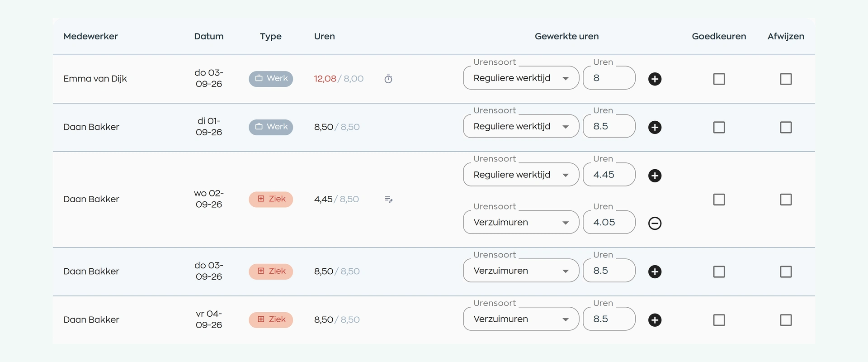Click the Type column header
This screenshot has height=362, width=868.
click(271, 37)
